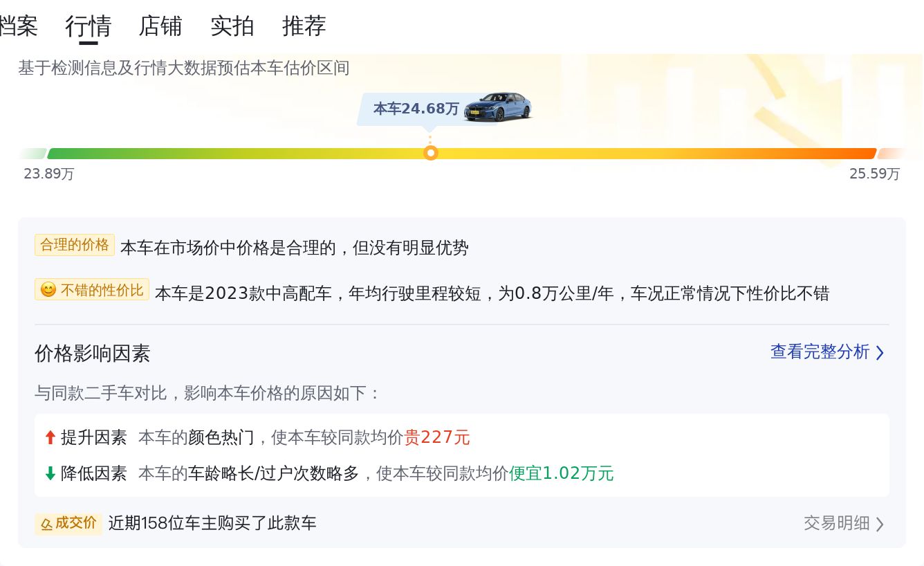Click the orange price marker on slider
Viewport: 924px width, 566px height.
pyautogui.click(x=430, y=153)
